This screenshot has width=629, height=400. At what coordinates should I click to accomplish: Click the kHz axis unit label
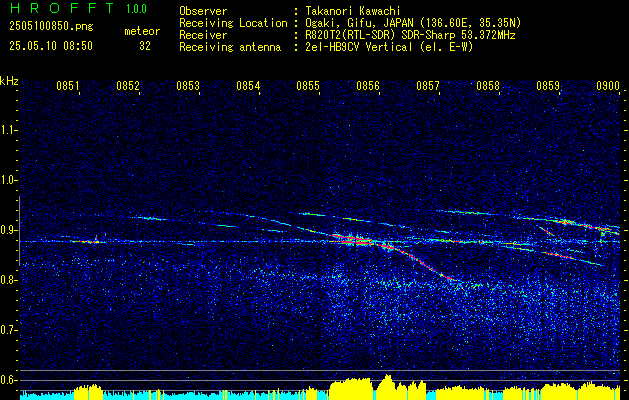tap(9, 81)
